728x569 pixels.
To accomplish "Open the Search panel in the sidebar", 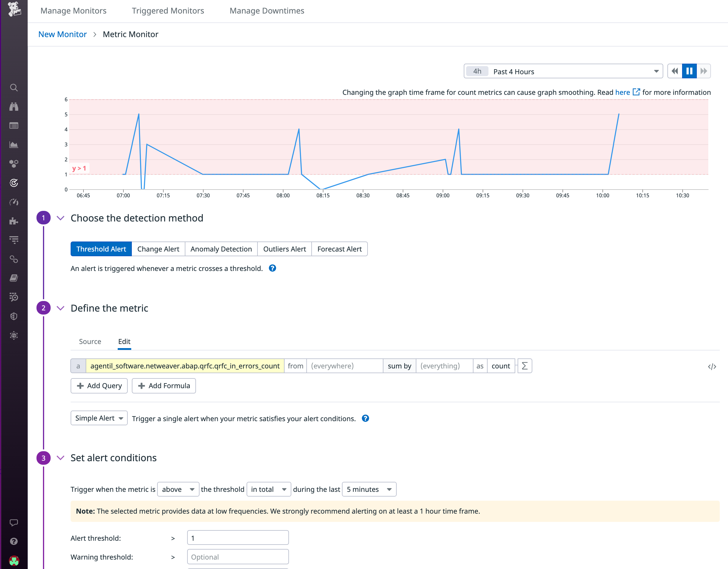I will [14, 87].
